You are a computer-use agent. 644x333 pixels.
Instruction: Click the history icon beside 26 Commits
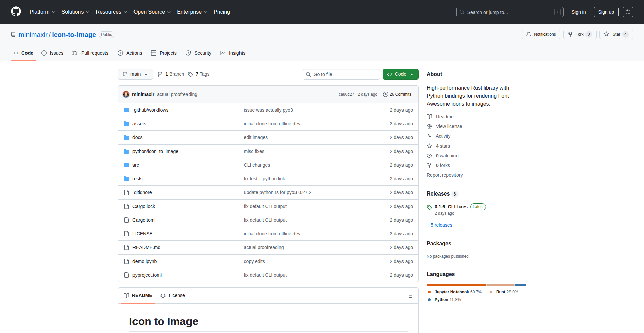385,94
